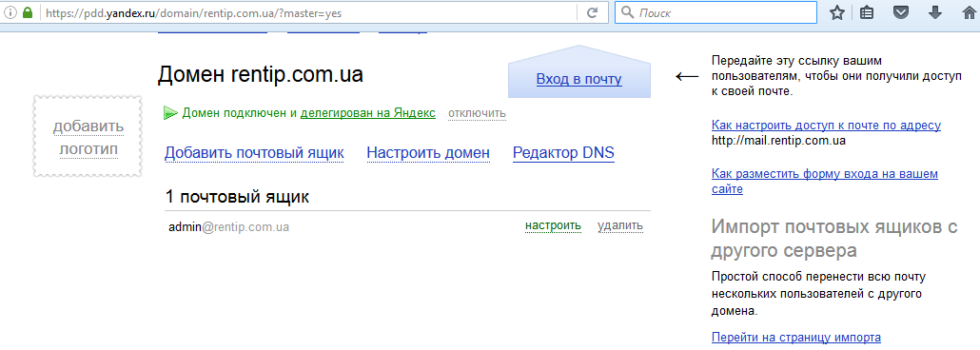Image resolution: width=980 pixels, height=350 pixels.
Task: Click настроить for admin mailbox
Action: click(x=553, y=225)
